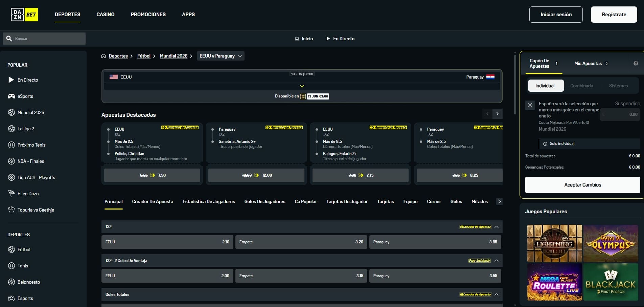
Task: Open the APPS menu
Action: 188,15
